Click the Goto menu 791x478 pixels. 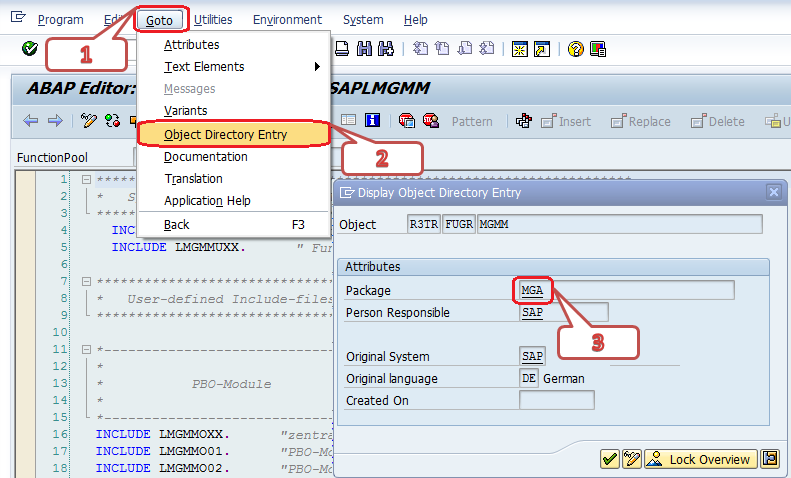coord(159,20)
